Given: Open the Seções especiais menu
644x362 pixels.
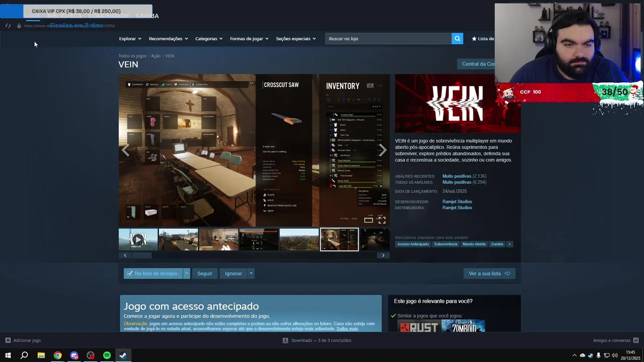Looking at the screenshot, I should 296,39.
